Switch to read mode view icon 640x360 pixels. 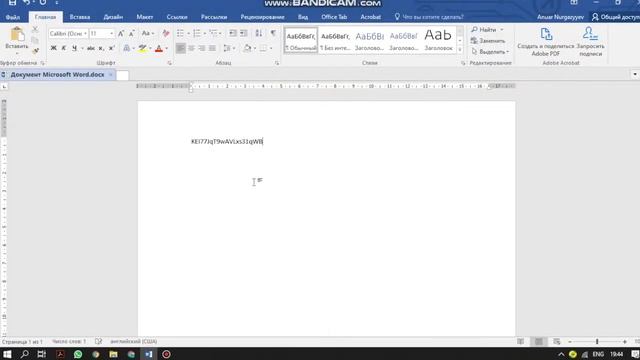click(x=520, y=342)
